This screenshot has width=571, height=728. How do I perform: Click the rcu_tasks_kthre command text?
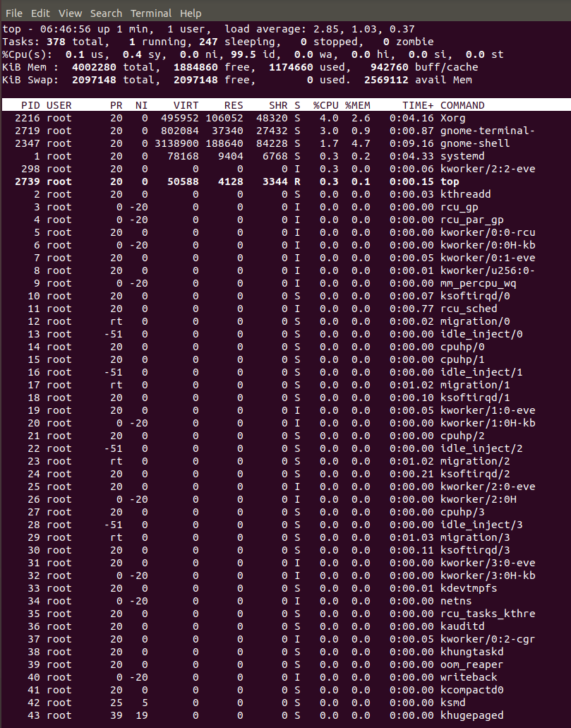point(488,614)
